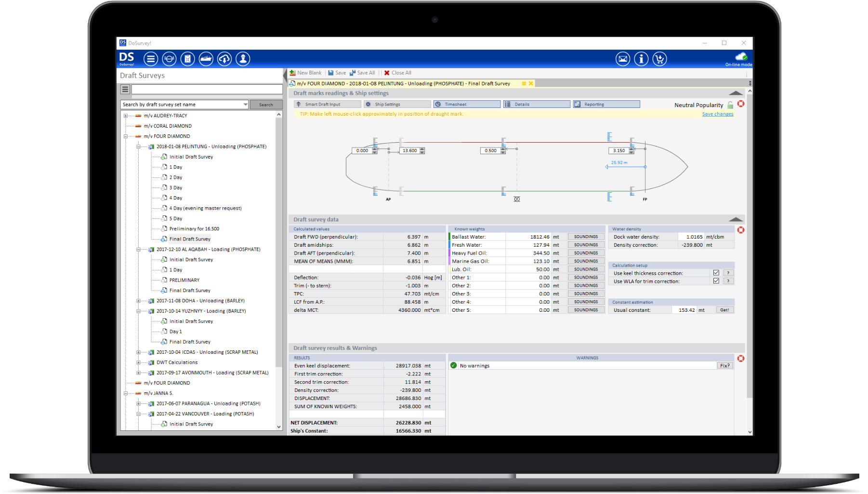Click Save in the toolbar
Image resolution: width=868 pixels, height=494 pixels.
click(337, 73)
